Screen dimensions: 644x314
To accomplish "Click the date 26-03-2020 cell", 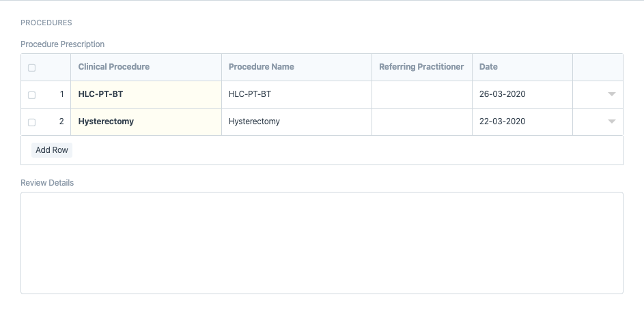I will (522, 94).
